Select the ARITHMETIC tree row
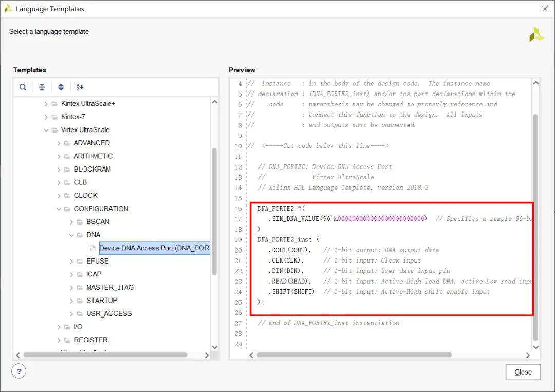 (93, 156)
